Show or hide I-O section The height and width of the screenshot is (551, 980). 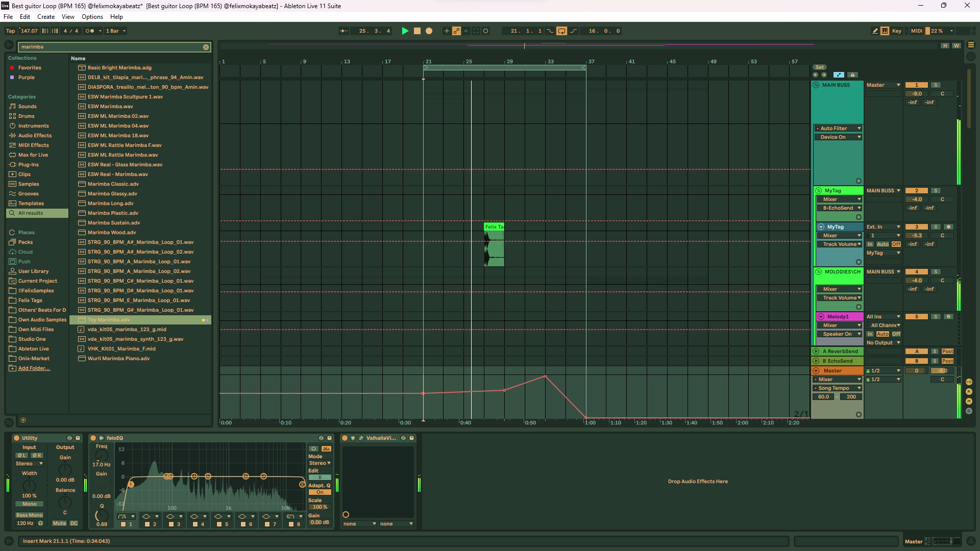click(x=969, y=382)
